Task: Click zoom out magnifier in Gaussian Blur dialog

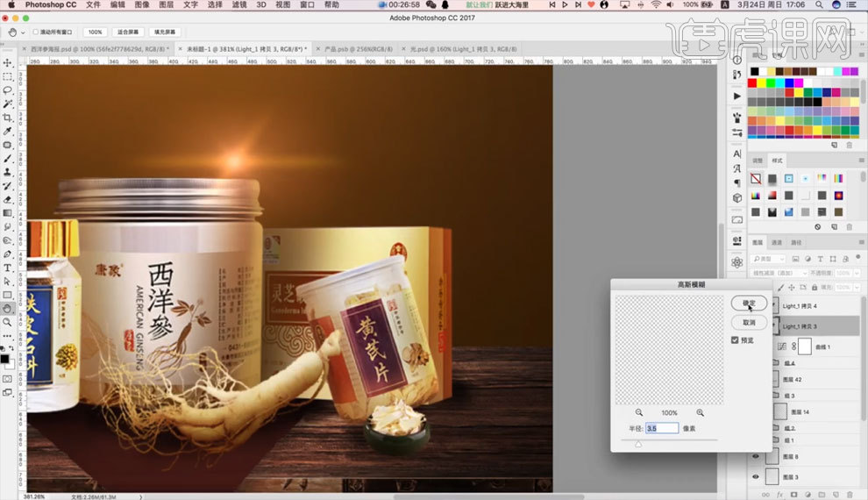Action: [x=639, y=412]
